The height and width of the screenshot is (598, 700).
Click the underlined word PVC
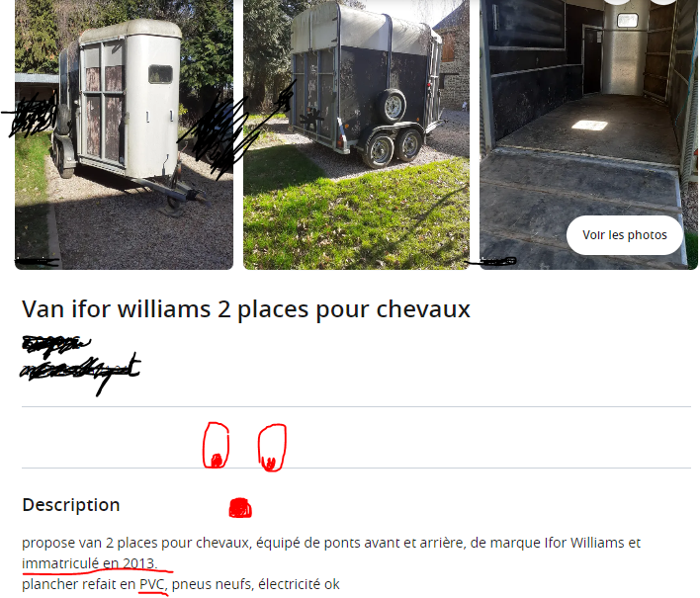pyautogui.click(x=152, y=584)
